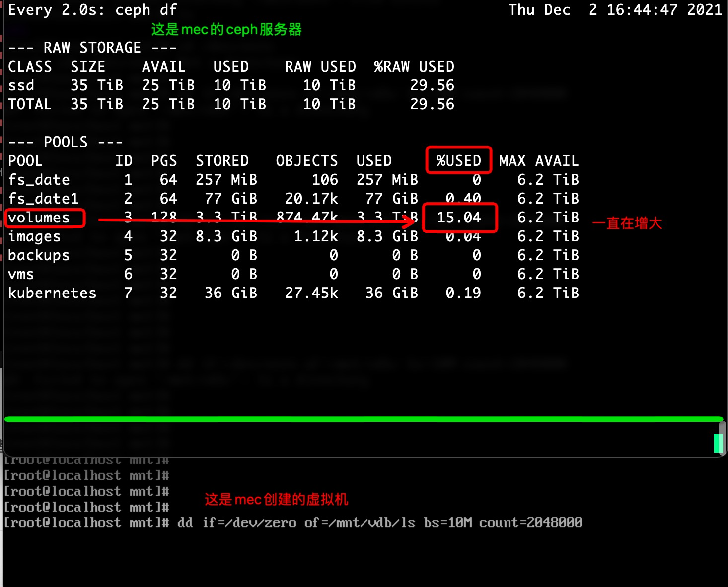The image size is (728, 587).
Task: Click the CLASS column header
Action: 30,67
